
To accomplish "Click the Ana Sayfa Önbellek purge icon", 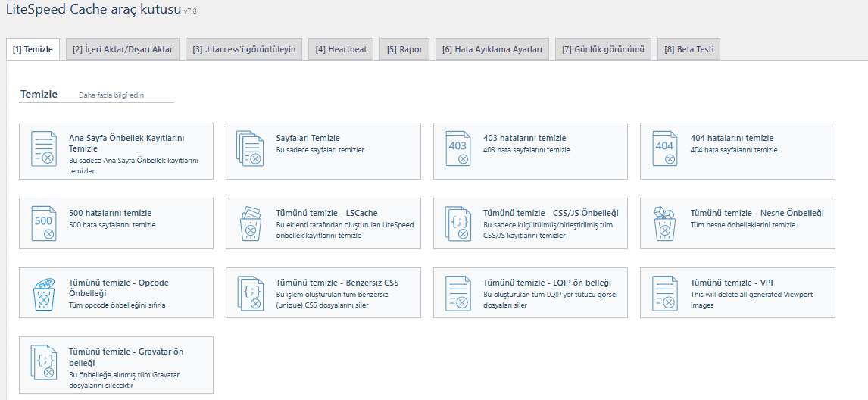I will tap(44, 148).
